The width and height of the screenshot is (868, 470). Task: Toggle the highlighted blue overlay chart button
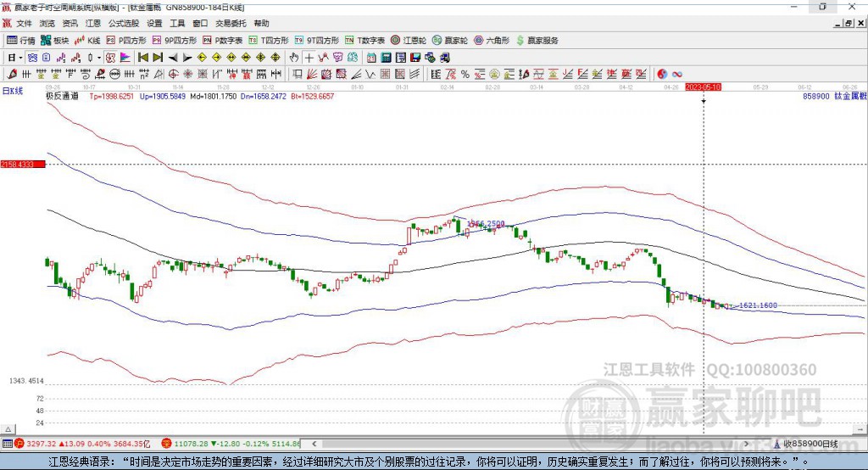(32, 58)
